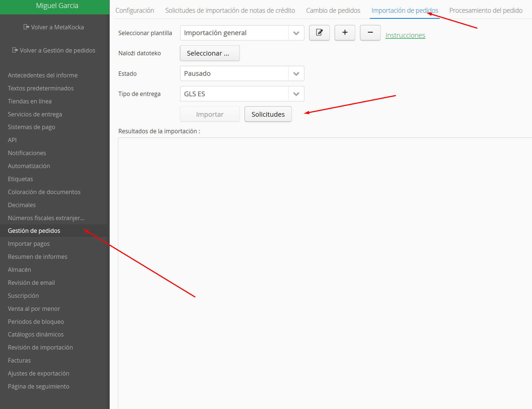This screenshot has width=532, height=409.
Task: Click the Volver a MetaKocka exit icon
Action: [26, 27]
